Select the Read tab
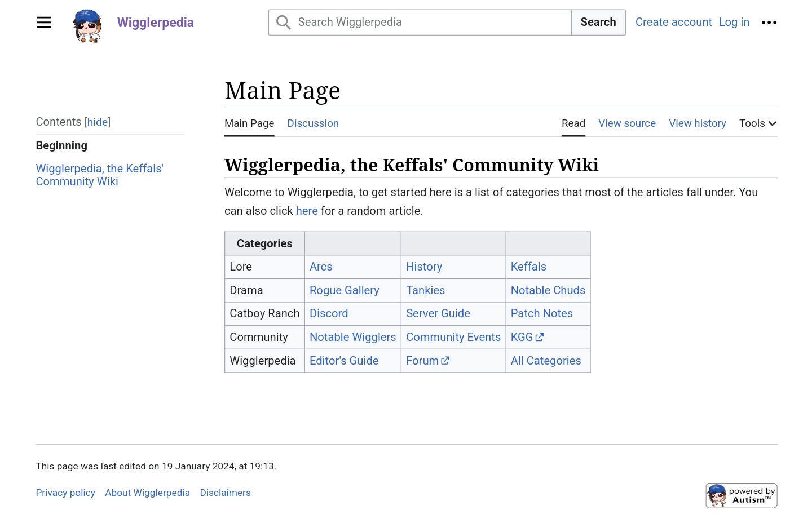Screen dimensions: 812x532 tap(573, 123)
